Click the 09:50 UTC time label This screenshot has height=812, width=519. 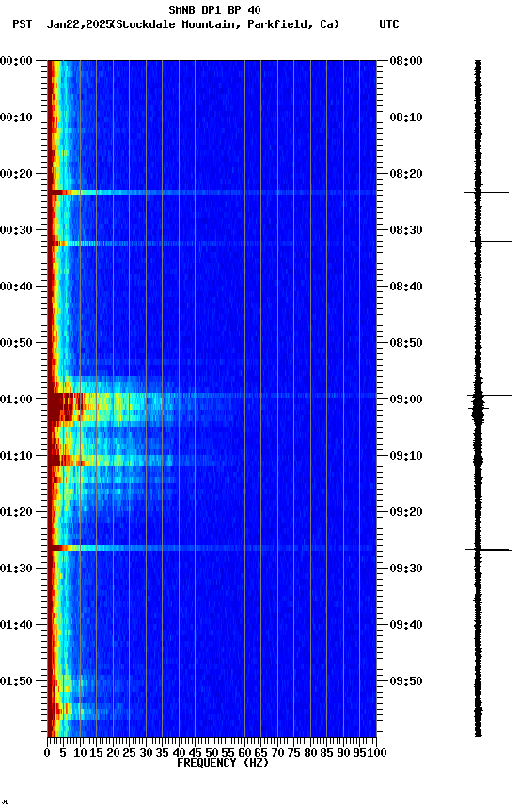pos(406,681)
